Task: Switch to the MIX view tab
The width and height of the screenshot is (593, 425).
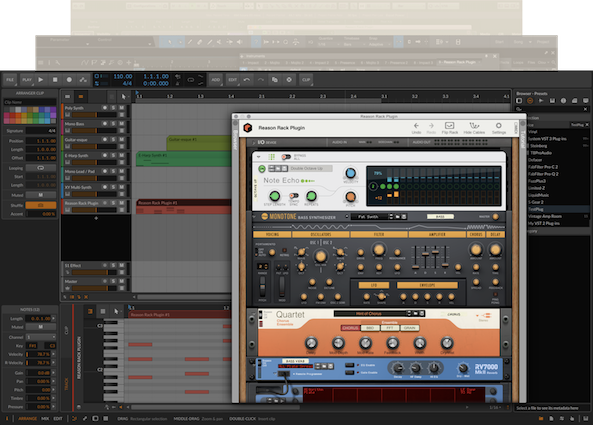Action: pos(45,419)
